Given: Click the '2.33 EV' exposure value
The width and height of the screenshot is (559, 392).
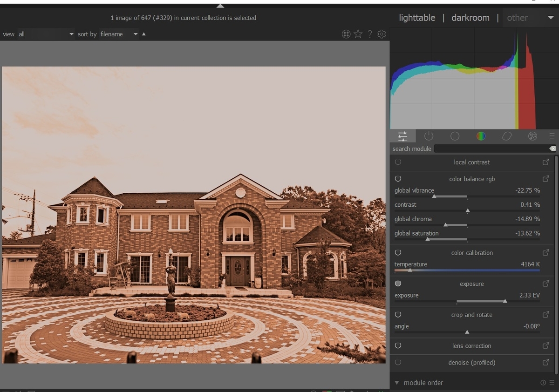Looking at the screenshot, I should pyautogui.click(x=530, y=295).
